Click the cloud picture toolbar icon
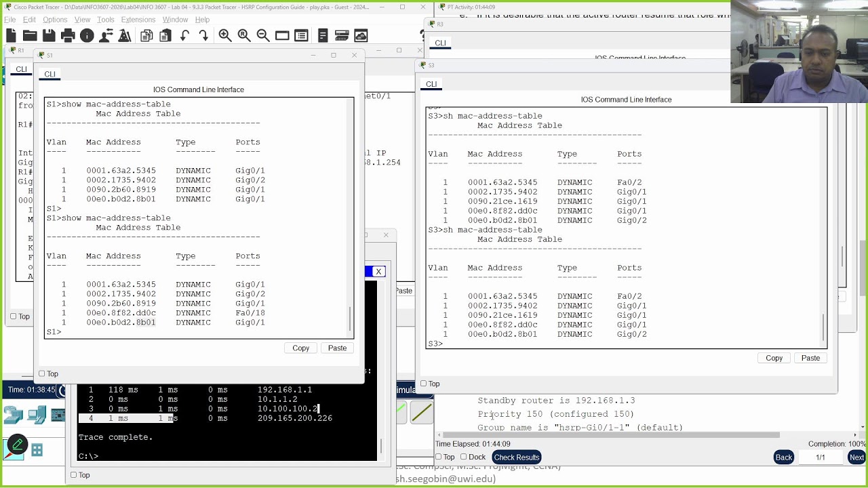 (361, 36)
